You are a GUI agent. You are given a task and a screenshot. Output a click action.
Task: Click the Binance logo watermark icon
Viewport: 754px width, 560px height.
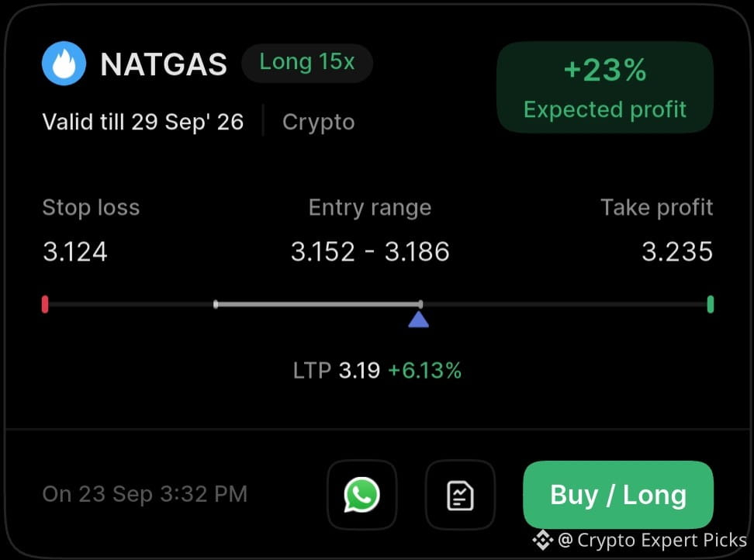pos(543,541)
